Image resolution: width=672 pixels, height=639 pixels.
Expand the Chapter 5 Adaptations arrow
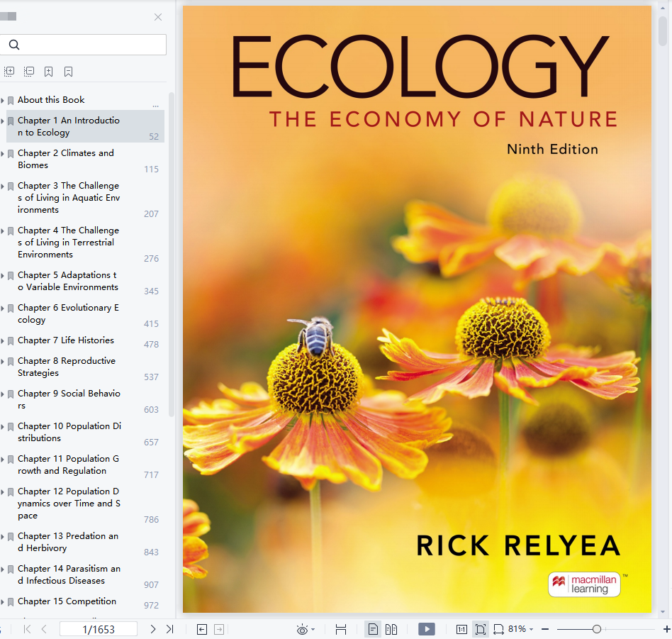[x=3, y=275]
